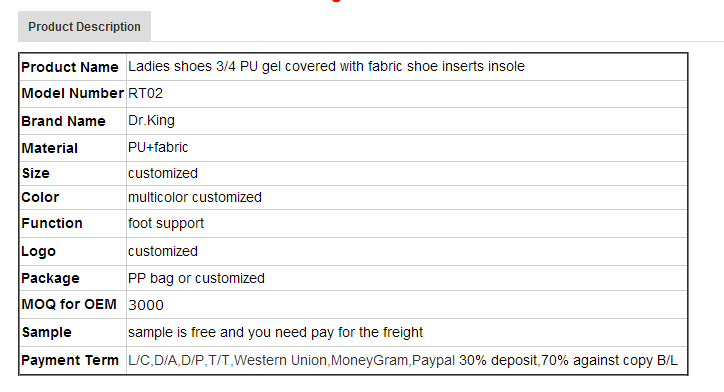
Task: Click the foot support function value
Action: pos(166,223)
